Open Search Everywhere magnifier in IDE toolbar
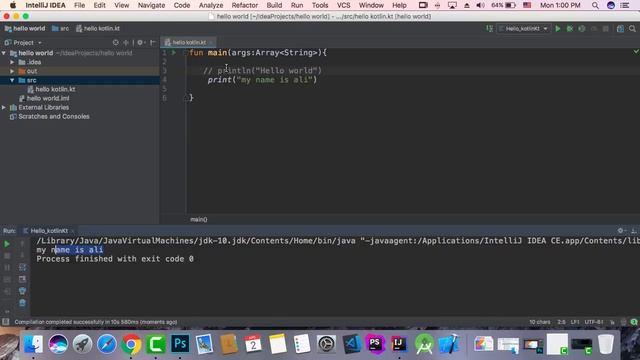 pyautogui.click(x=632, y=29)
